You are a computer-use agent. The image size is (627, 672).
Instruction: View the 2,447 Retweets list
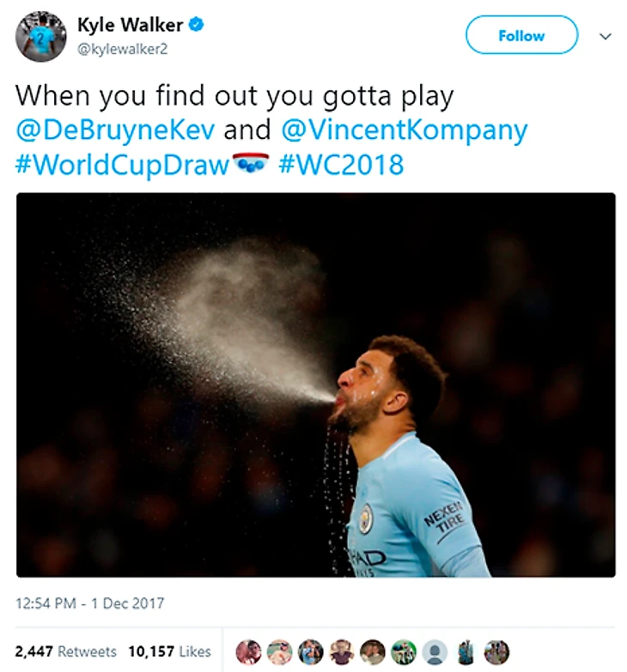pos(65,651)
